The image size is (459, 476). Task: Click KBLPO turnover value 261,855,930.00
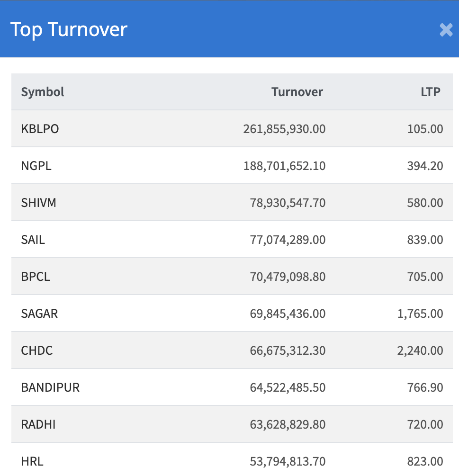point(284,129)
